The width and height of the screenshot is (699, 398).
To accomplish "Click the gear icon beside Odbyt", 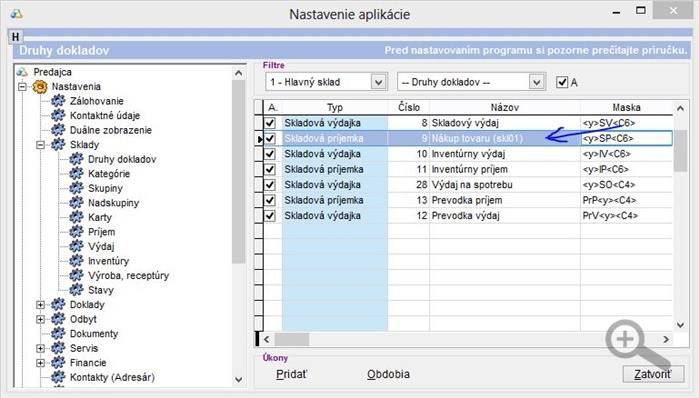I will [x=58, y=319].
